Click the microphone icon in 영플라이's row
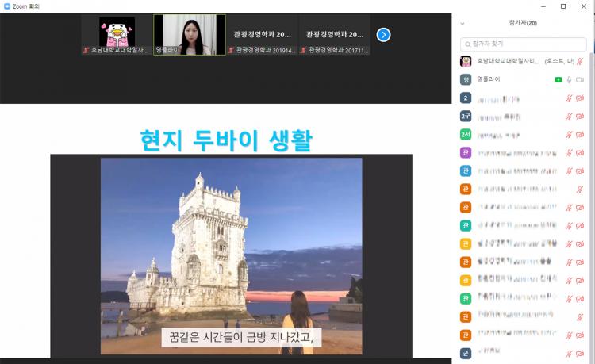 pyautogui.click(x=569, y=79)
